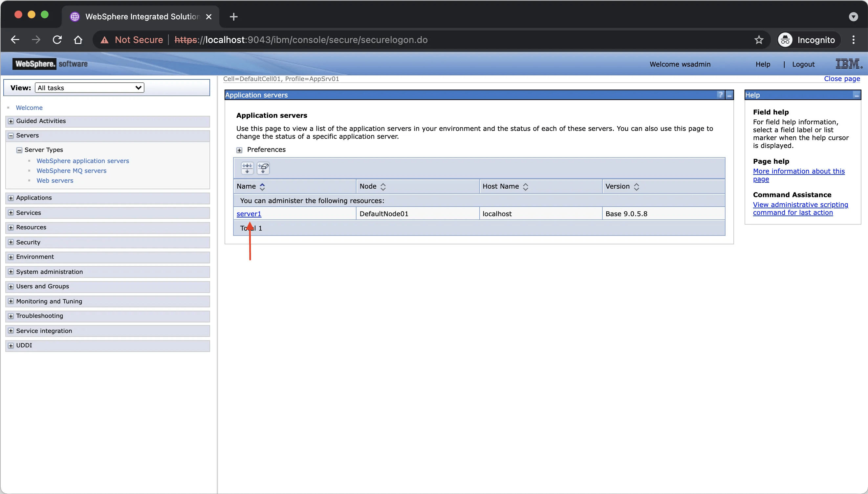Click the second table toolbar icon
The height and width of the screenshot is (494, 868).
point(263,168)
